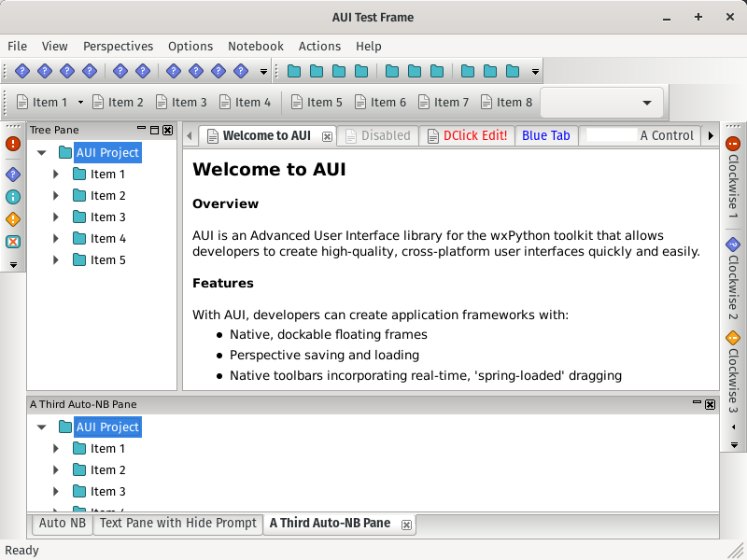This screenshot has width=747, height=560.
Task: Collapse AUI Project in the bottom pane
Action: tap(42, 427)
